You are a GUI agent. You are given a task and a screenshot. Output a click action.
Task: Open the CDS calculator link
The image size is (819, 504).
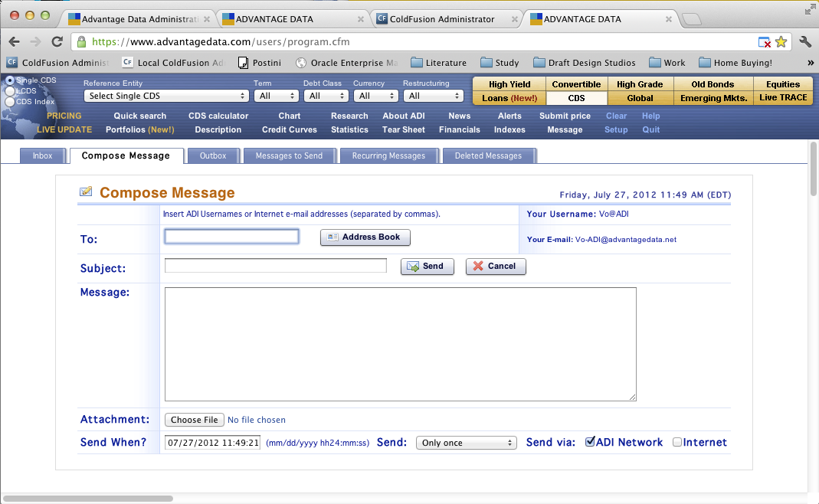(x=218, y=116)
